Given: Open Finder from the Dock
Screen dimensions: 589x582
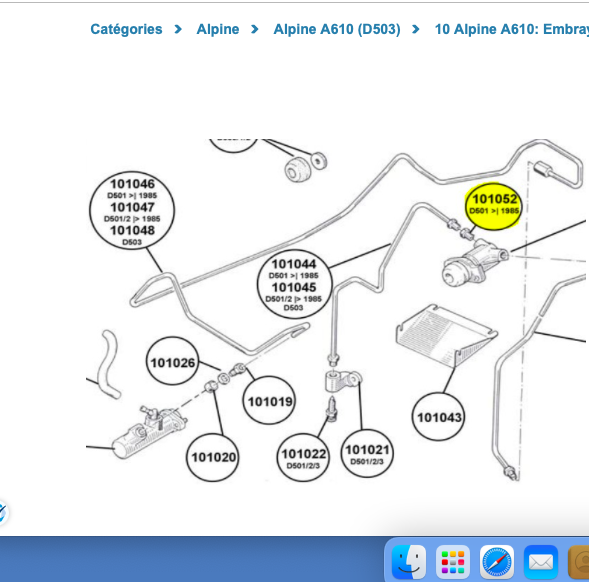Looking at the screenshot, I should pos(409,562).
